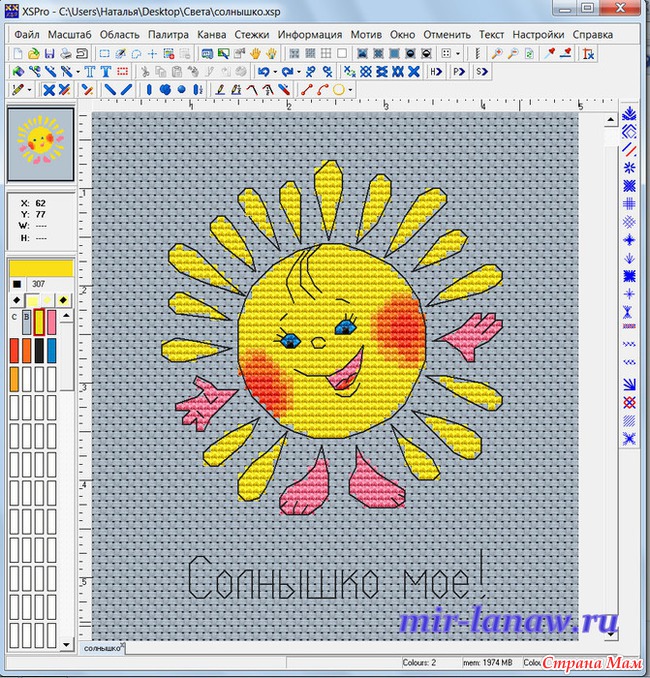The image size is (650, 678).
Task: Click the sun preview thumbnail
Action: [40, 140]
